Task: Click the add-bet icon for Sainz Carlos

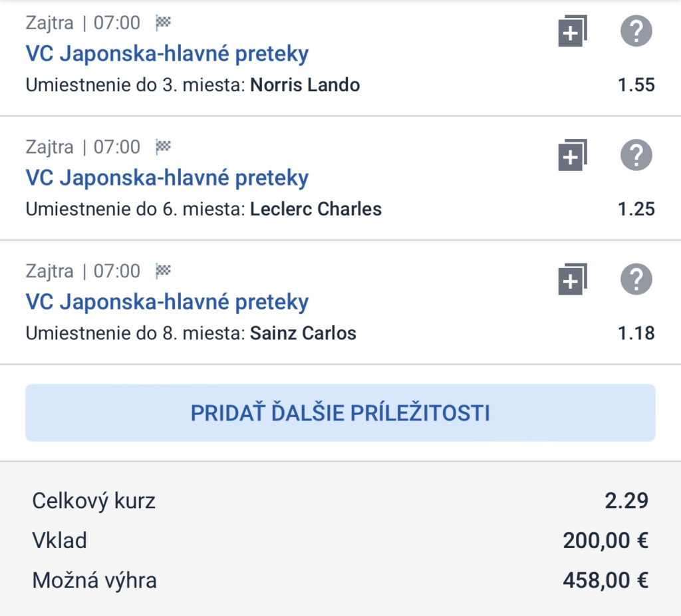Action: 573,279
